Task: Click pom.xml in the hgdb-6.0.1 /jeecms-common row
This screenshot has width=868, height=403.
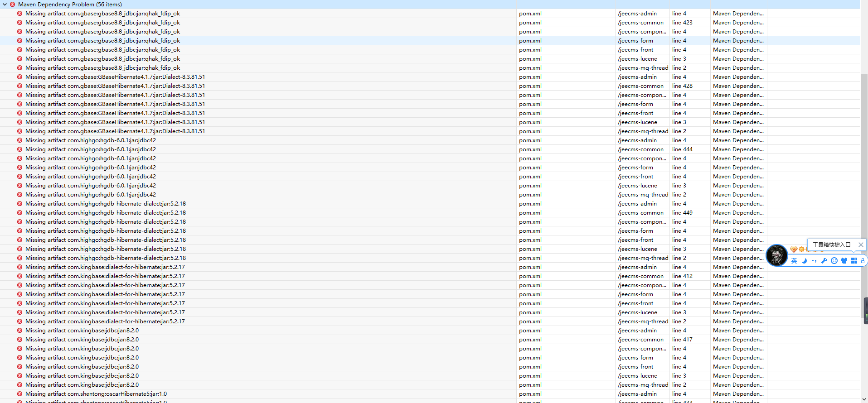Action: tap(530, 149)
